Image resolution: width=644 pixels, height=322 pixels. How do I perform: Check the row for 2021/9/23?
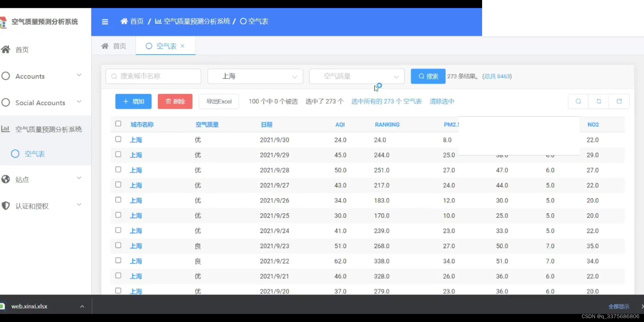(118, 245)
